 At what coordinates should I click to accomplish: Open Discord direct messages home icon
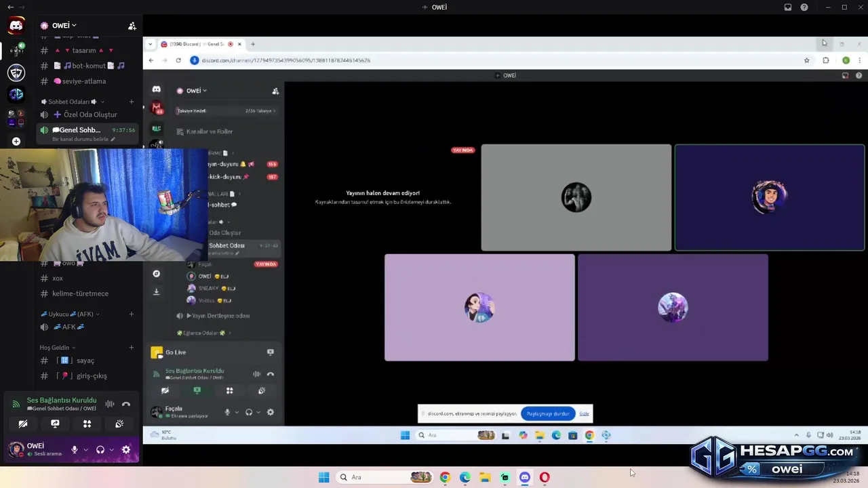pyautogui.click(x=16, y=26)
